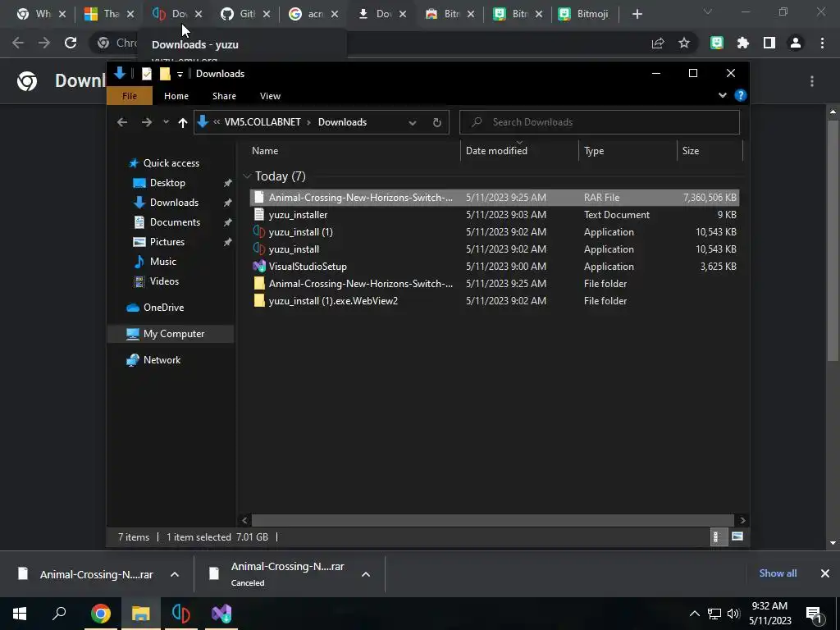Open Pictures in navigation pane
This screenshot has height=630, width=840.
167,242
